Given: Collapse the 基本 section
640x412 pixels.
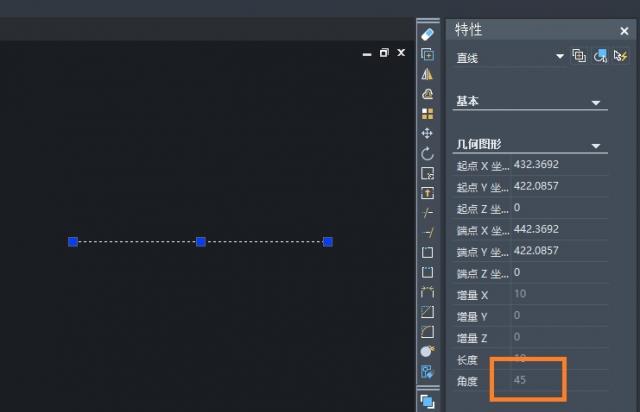Looking at the screenshot, I should point(596,102).
